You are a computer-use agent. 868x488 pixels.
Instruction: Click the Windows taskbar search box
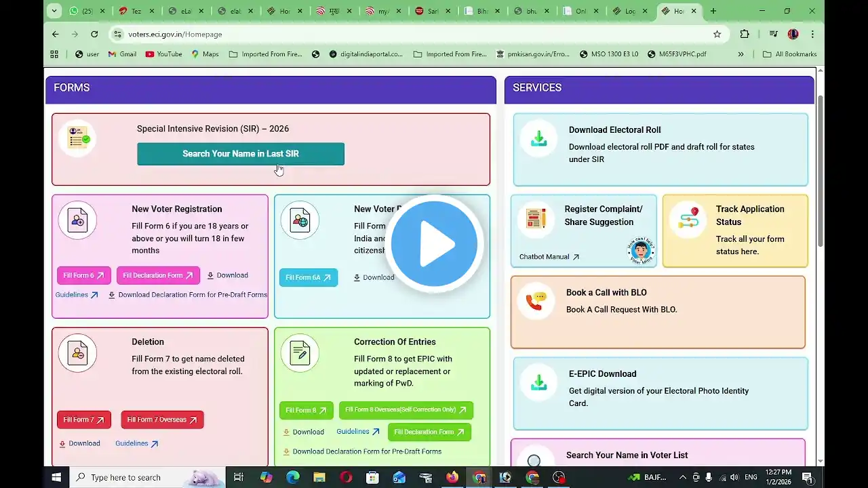148,477
